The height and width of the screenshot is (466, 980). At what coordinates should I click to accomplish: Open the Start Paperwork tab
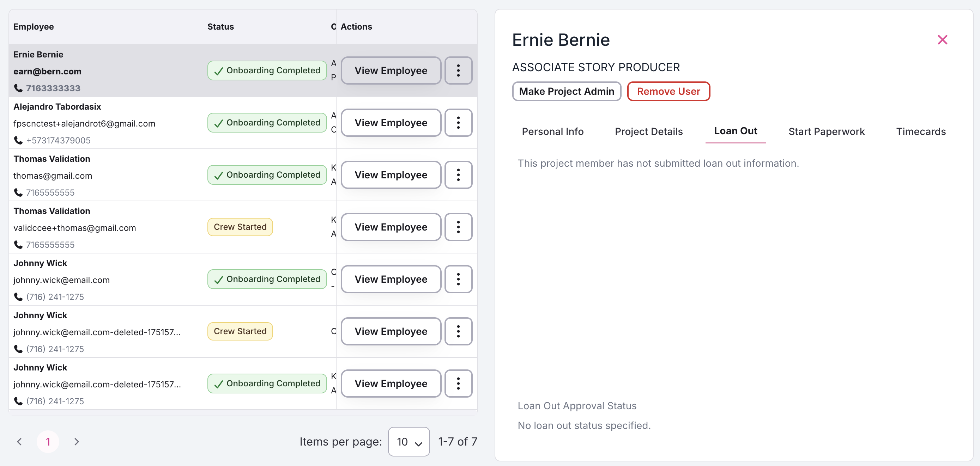826,131
